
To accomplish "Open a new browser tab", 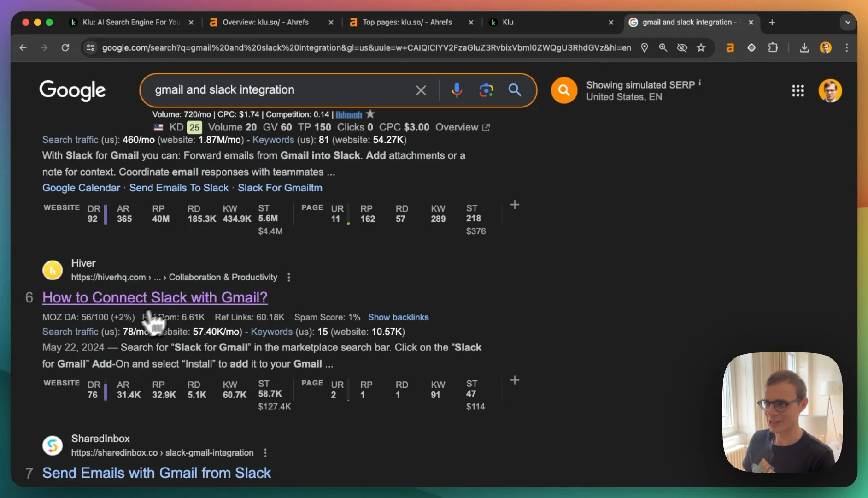I will point(772,22).
